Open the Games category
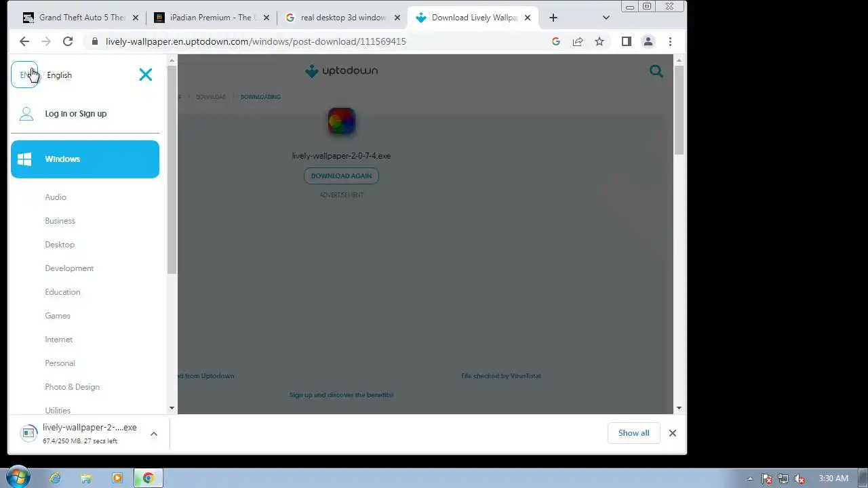This screenshot has width=868, height=488. 58,316
